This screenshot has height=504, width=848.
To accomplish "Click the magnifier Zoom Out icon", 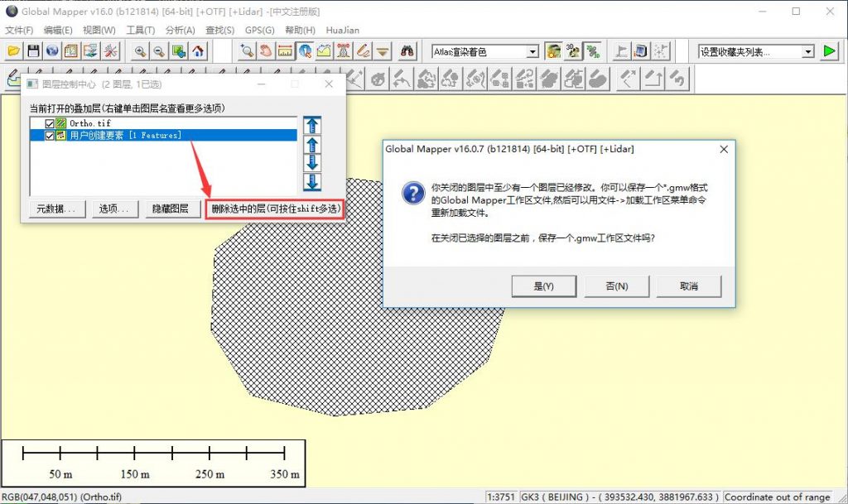I will click(159, 51).
